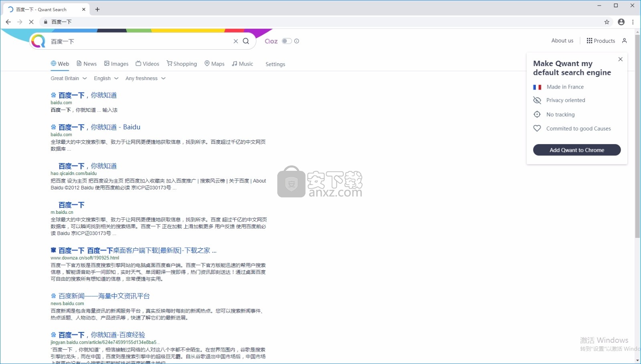Close the Make Qwant default popup
641x364 pixels.
pos(620,59)
